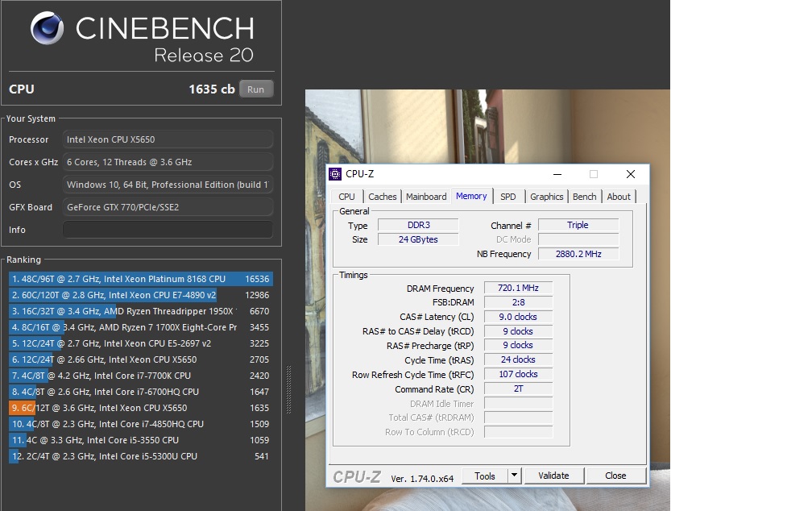
Task: Open the Mainboard tab
Action: click(426, 197)
